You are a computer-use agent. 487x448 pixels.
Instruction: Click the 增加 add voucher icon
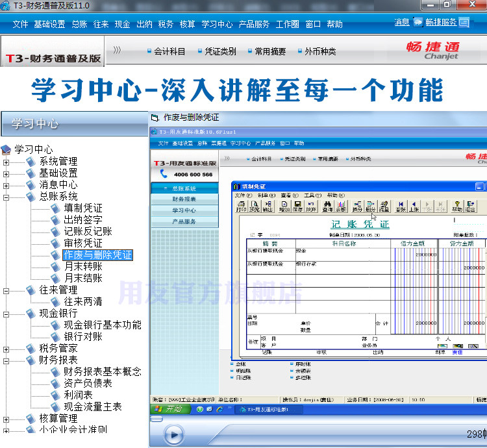[x=284, y=206]
